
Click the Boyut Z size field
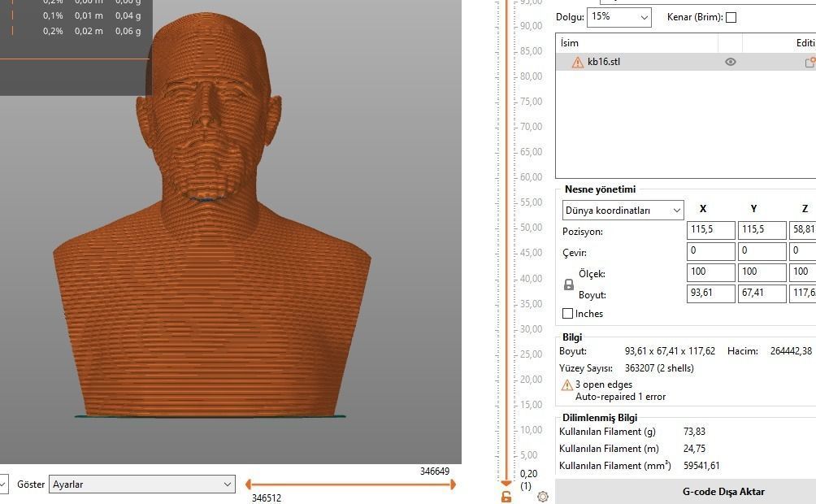click(x=802, y=293)
